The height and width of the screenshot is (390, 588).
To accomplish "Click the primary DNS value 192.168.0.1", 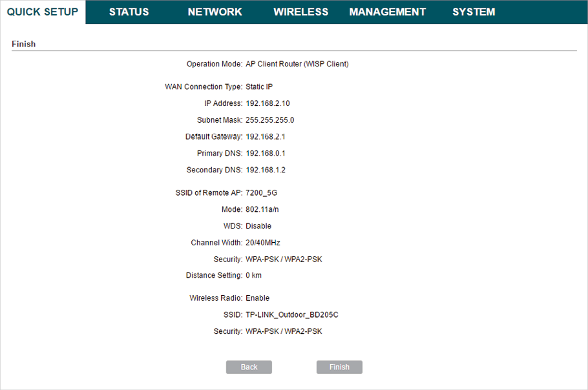I will 265,154.
